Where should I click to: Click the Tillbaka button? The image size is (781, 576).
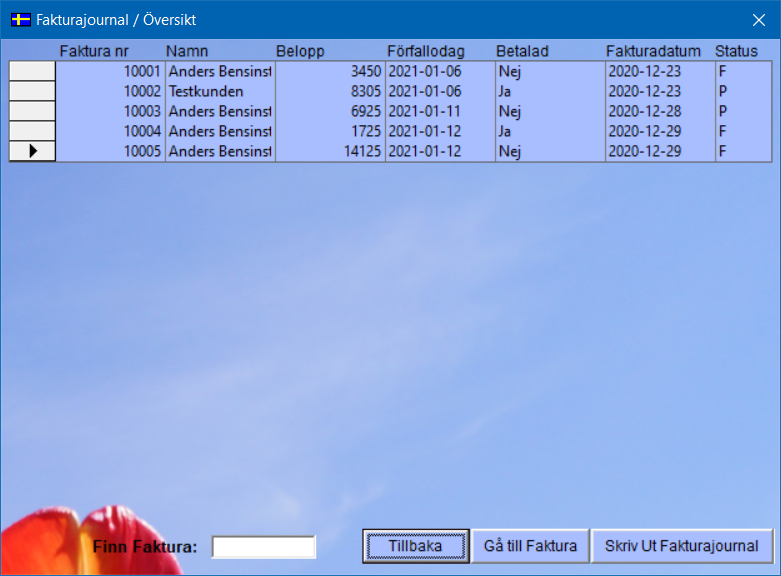tap(415, 546)
